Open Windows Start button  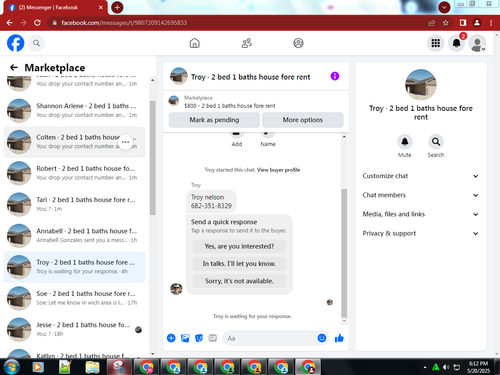pyautogui.click(x=11, y=367)
